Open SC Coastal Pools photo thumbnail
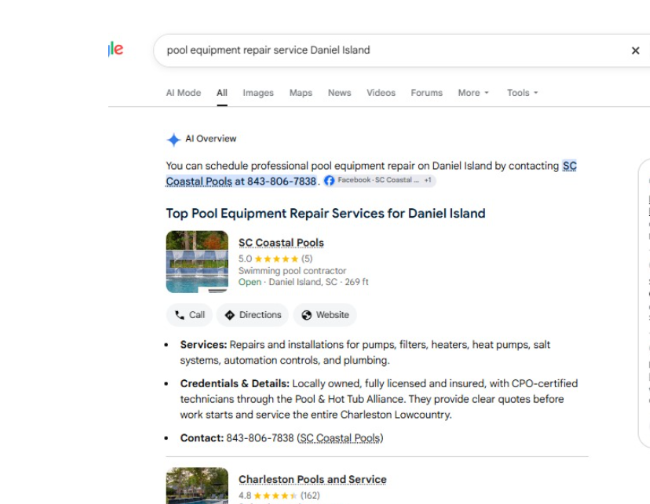The height and width of the screenshot is (504, 650). (x=197, y=262)
